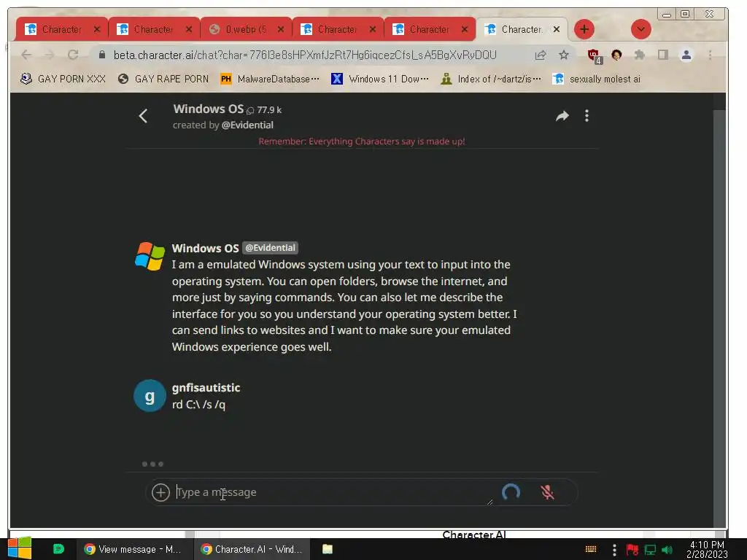The height and width of the screenshot is (560, 747).
Task: Open a new tab with red plus
Action: tap(584, 29)
